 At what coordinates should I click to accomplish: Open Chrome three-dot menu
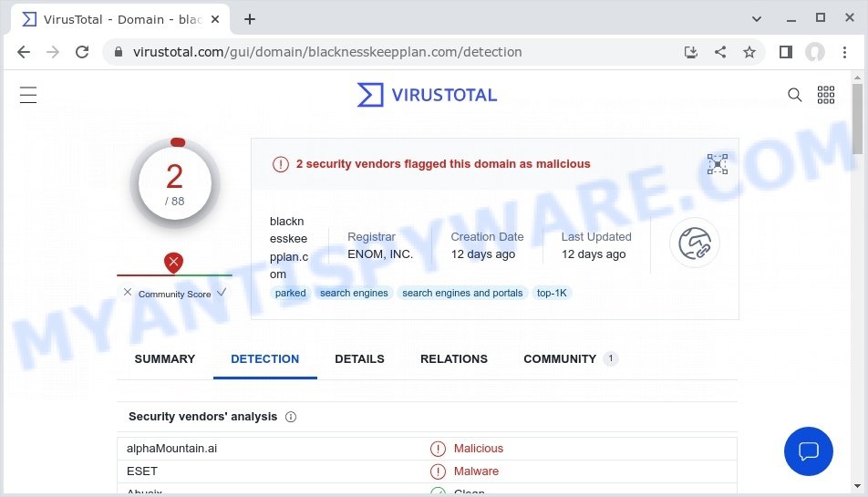tap(844, 52)
